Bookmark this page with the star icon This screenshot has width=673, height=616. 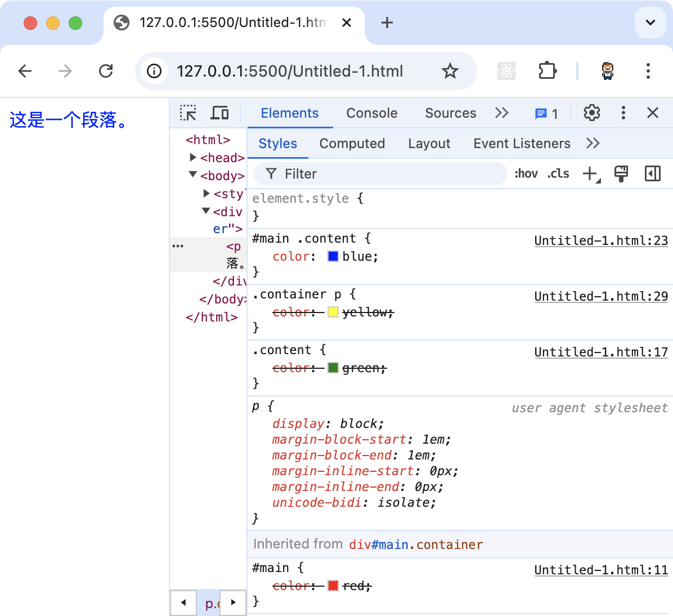click(450, 71)
